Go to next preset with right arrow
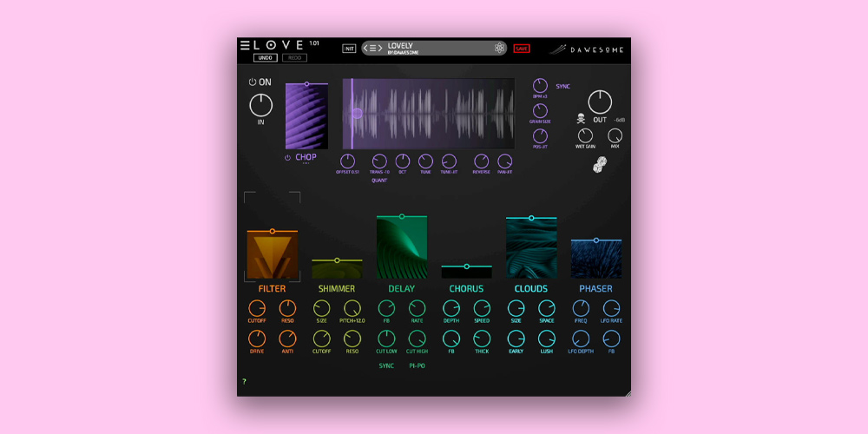Viewport: 868px width, 434px height. [380, 48]
